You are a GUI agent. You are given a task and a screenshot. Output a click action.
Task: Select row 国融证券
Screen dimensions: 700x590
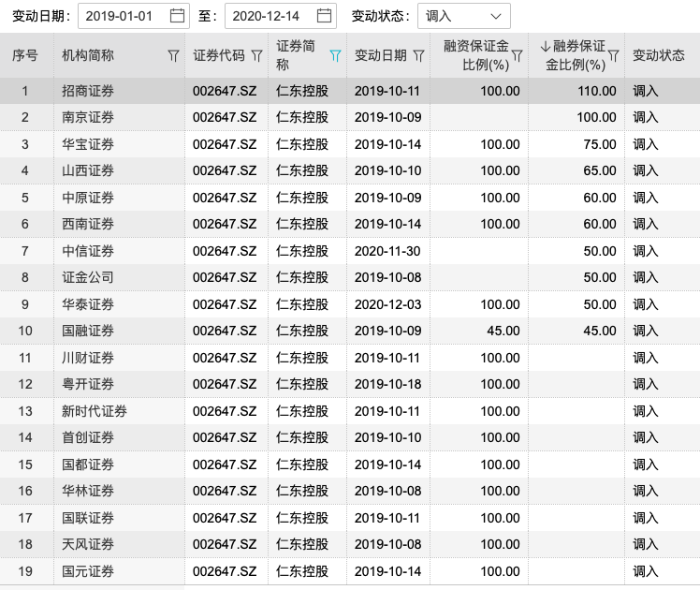coord(350,331)
